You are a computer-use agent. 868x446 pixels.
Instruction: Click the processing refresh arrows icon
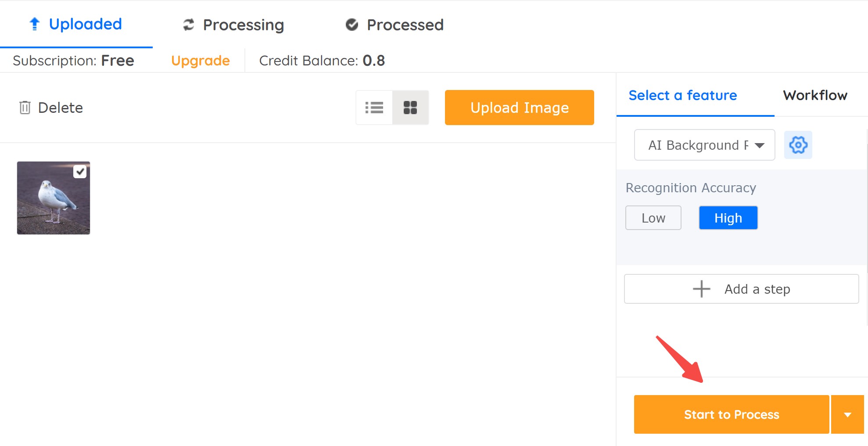(189, 25)
